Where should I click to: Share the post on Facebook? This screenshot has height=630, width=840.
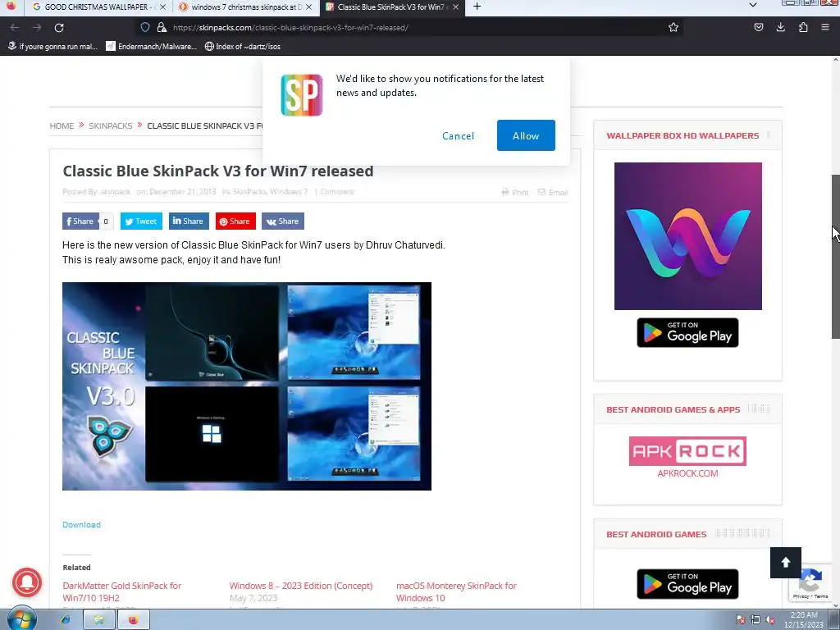pos(80,221)
